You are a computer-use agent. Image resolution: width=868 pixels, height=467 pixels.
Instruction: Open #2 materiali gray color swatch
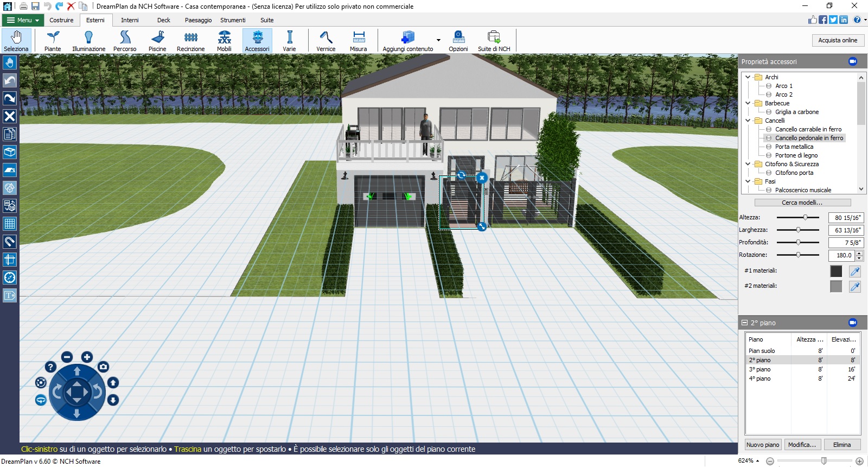pyautogui.click(x=836, y=286)
